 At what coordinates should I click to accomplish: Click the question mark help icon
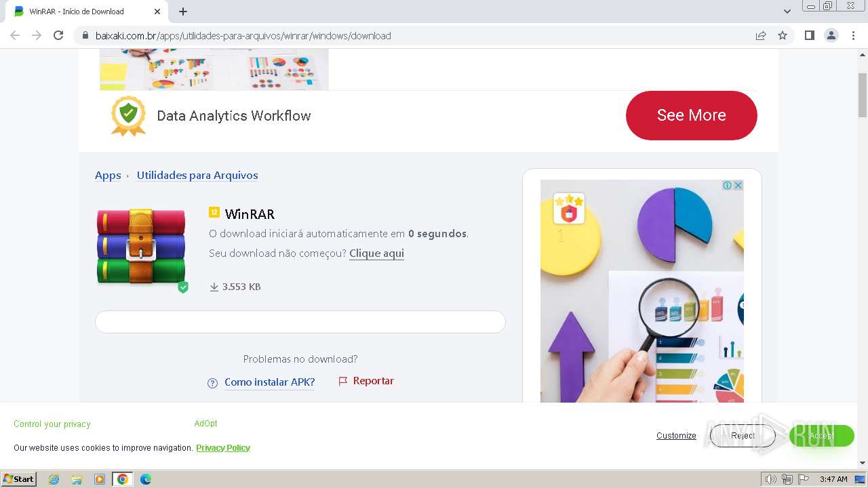click(x=213, y=383)
